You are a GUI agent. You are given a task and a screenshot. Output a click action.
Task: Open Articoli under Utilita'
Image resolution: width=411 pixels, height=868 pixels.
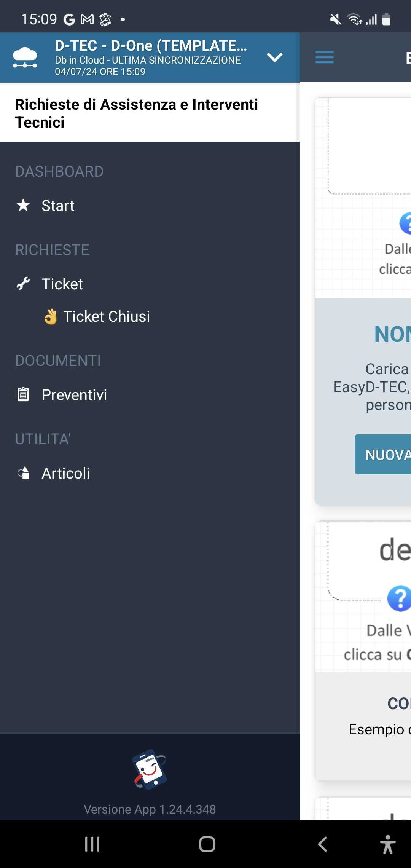pyautogui.click(x=66, y=473)
